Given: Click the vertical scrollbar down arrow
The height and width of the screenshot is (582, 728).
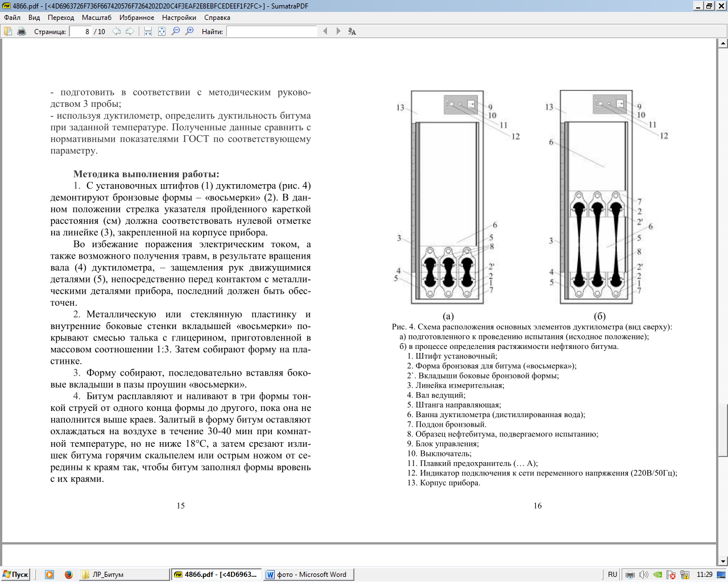Looking at the screenshot, I should (x=723, y=561).
